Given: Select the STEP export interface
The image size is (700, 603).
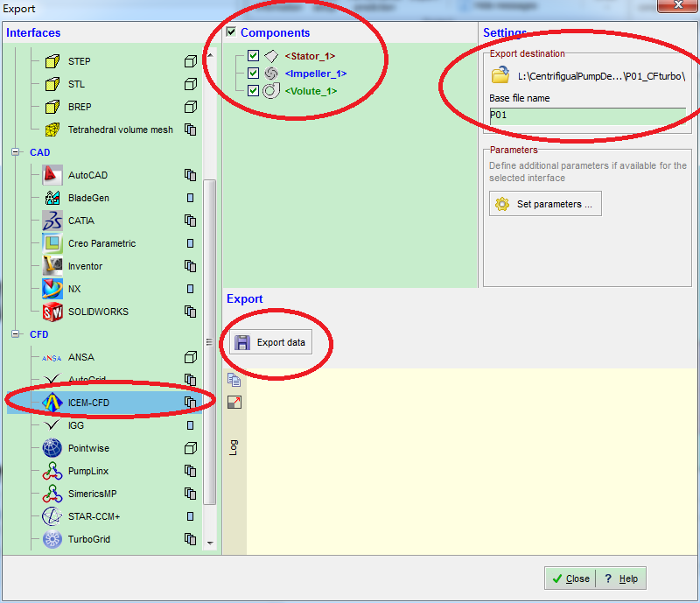Looking at the screenshot, I should pos(79,61).
